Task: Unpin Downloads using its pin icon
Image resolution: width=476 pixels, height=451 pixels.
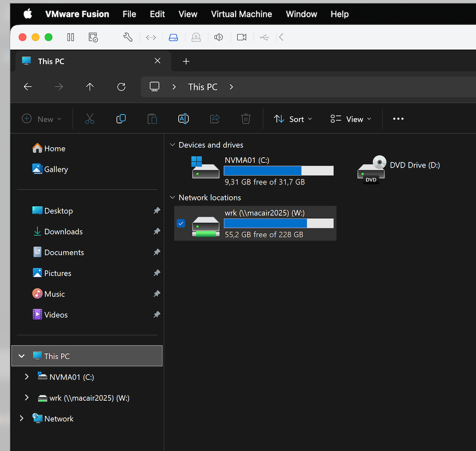Action: [157, 231]
